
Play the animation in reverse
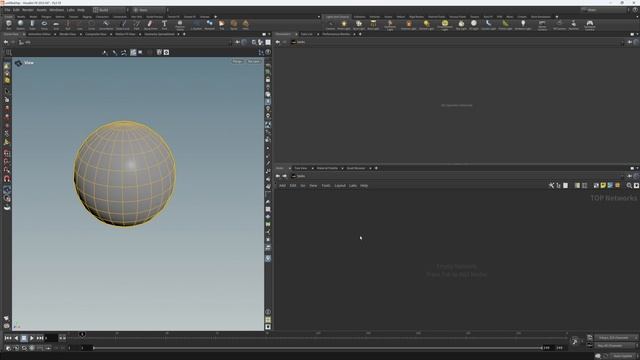click(x=16, y=338)
